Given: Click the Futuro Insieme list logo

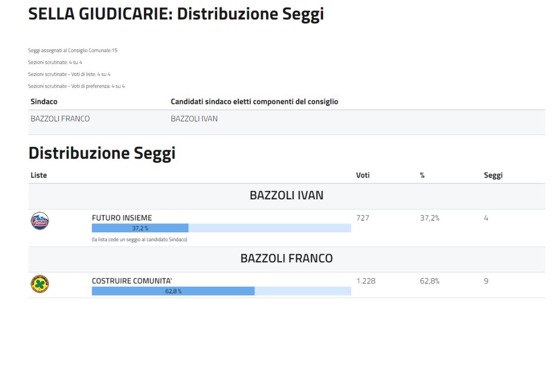Looking at the screenshot, I should 39,219.
